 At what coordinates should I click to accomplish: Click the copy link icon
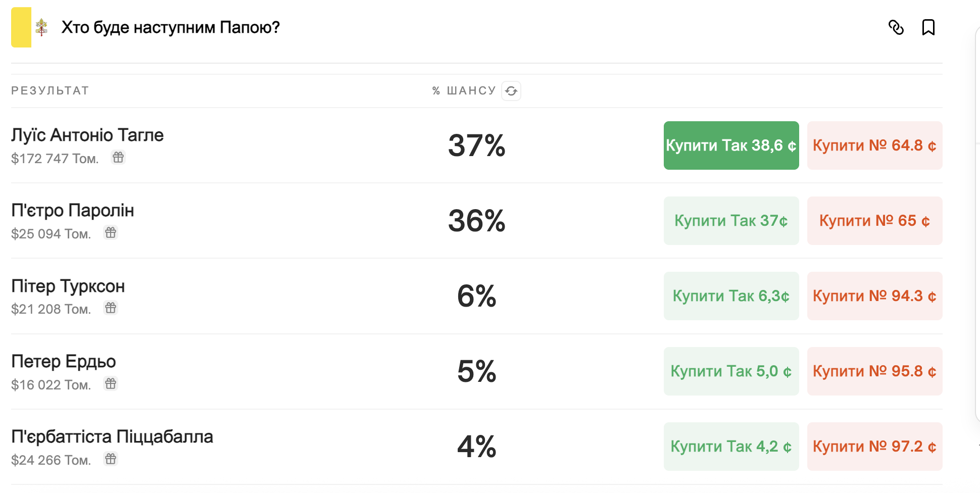point(896,27)
